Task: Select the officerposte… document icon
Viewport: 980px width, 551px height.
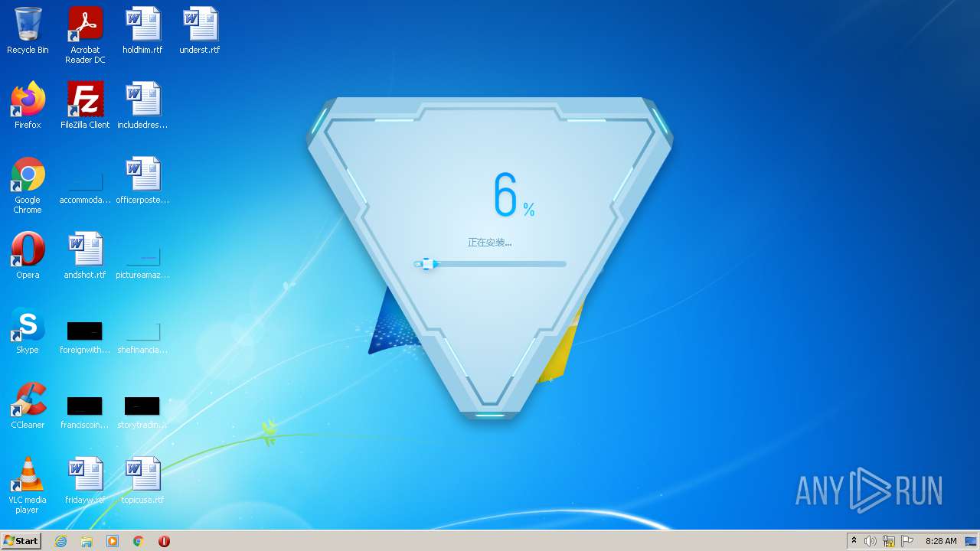Action: click(142, 181)
